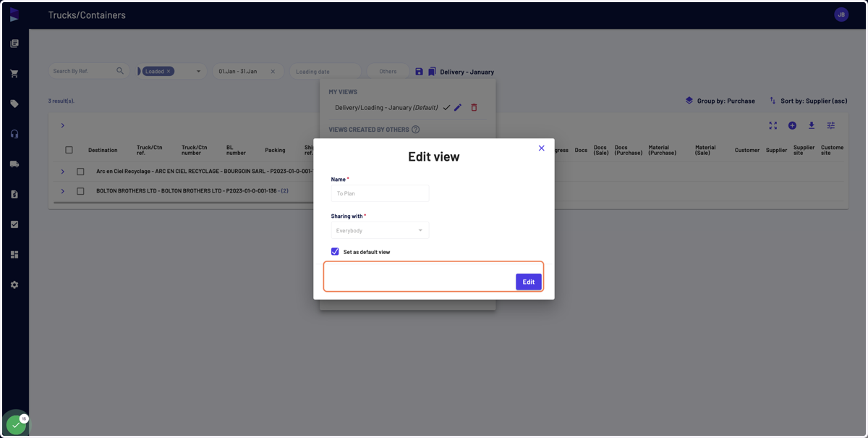This screenshot has height=438, width=868.
Task: Click the Docs (Sale) column header
Action: tap(600, 150)
